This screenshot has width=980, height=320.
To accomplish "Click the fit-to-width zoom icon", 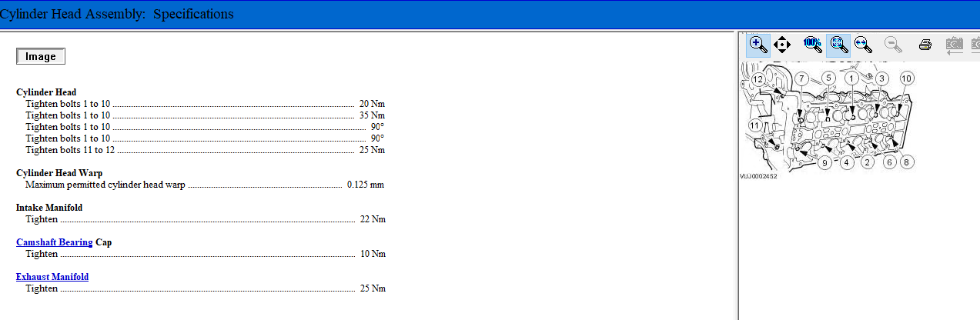I will (x=863, y=45).
